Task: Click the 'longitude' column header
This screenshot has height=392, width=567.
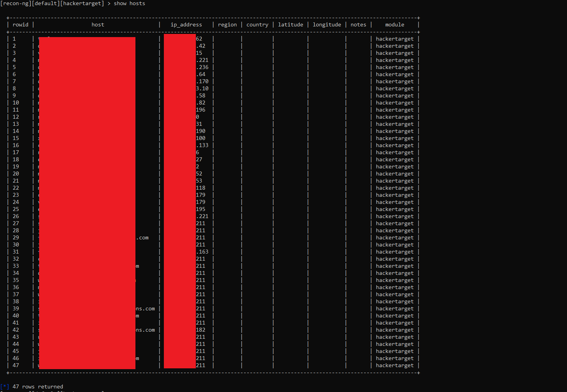Action: pos(327,25)
